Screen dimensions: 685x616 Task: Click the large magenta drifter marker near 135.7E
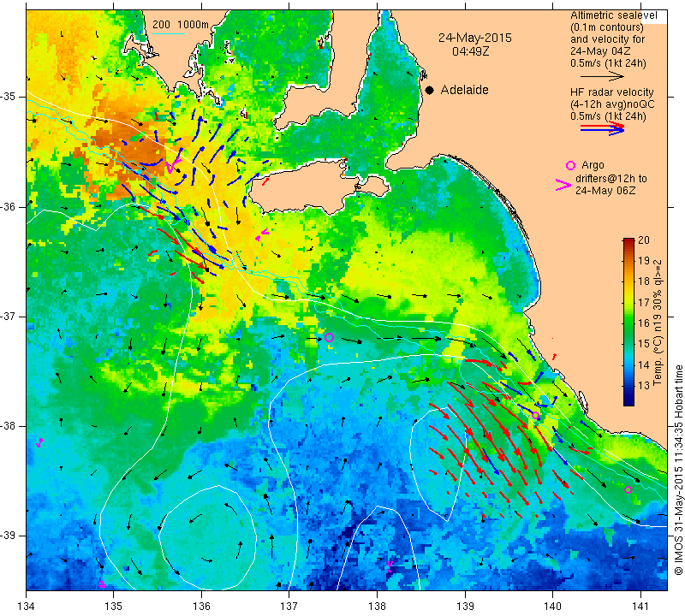coord(173,166)
